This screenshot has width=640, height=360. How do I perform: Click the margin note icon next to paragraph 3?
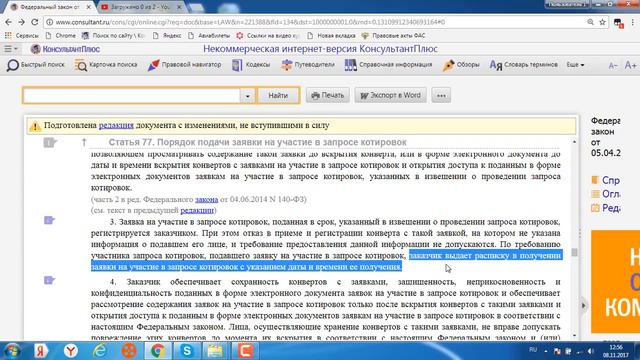coord(49,220)
